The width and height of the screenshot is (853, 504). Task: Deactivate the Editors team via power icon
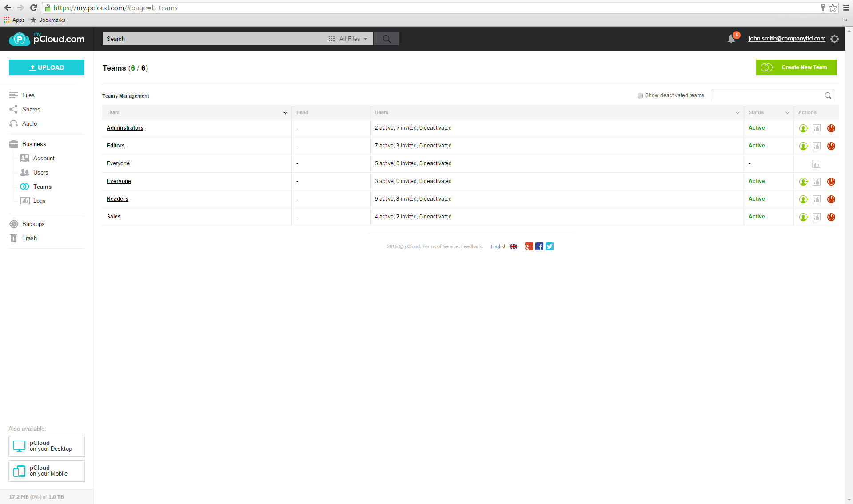pyautogui.click(x=831, y=146)
